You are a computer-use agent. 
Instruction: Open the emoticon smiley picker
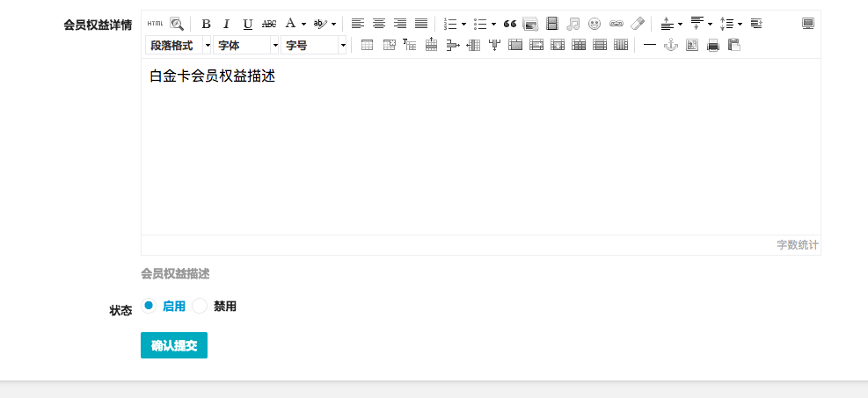coord(594,24)
